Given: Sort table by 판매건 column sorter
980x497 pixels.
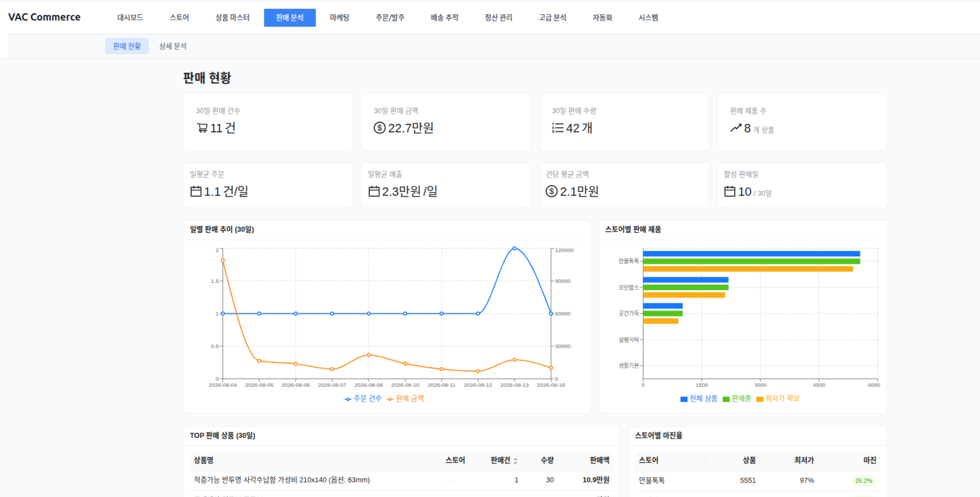Looking at the screenshot, I should (x=515, y=461).
